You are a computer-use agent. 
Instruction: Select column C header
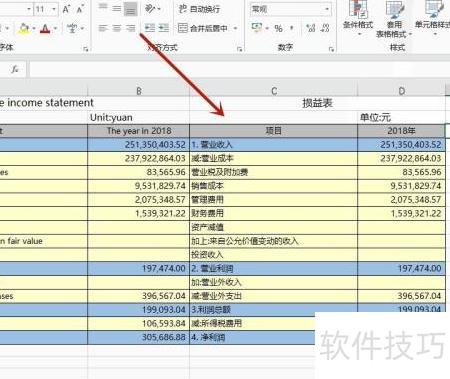click(274, 91)
